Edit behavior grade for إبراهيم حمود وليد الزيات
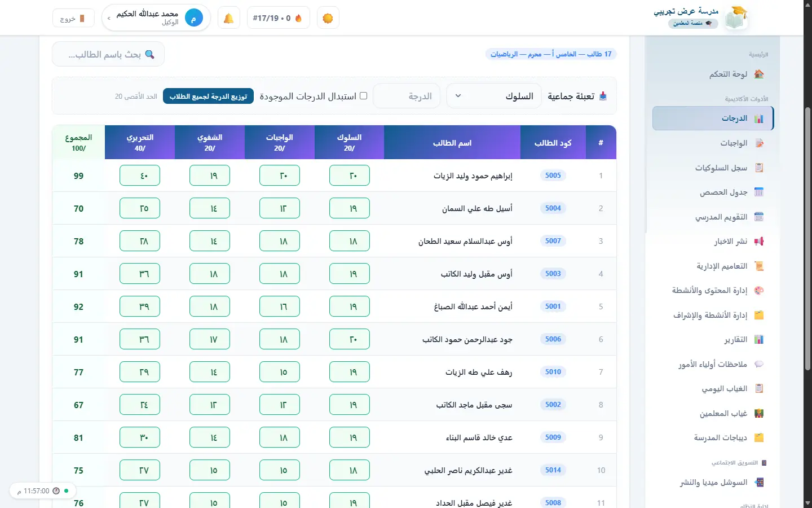This screenshot has height=508, width=812. point(350,176)
